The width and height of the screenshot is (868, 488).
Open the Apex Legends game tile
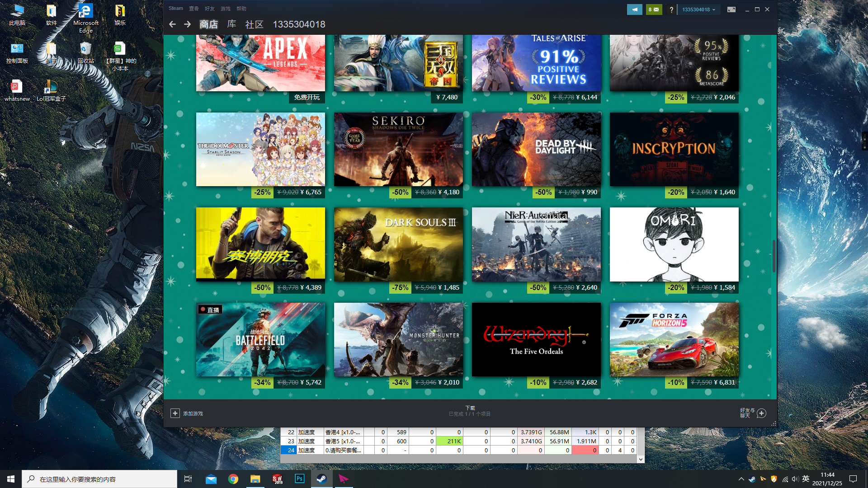tap(260, 63)
